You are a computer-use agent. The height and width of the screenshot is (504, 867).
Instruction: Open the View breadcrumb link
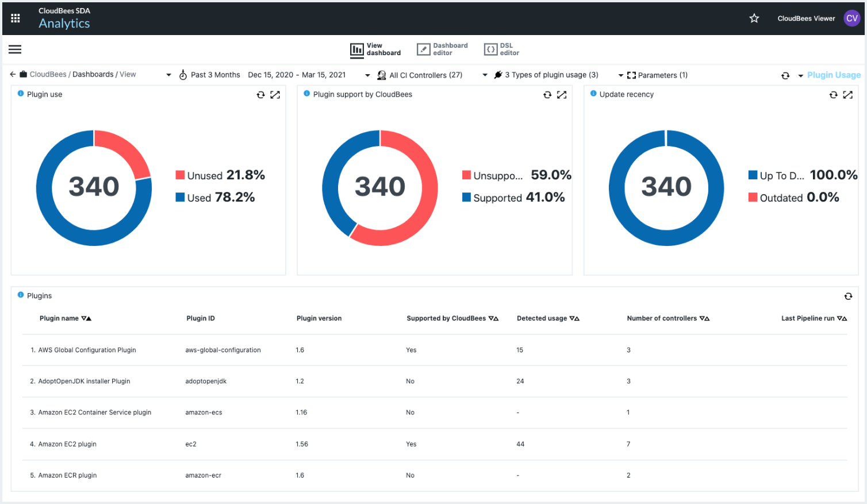pos(128,74)
